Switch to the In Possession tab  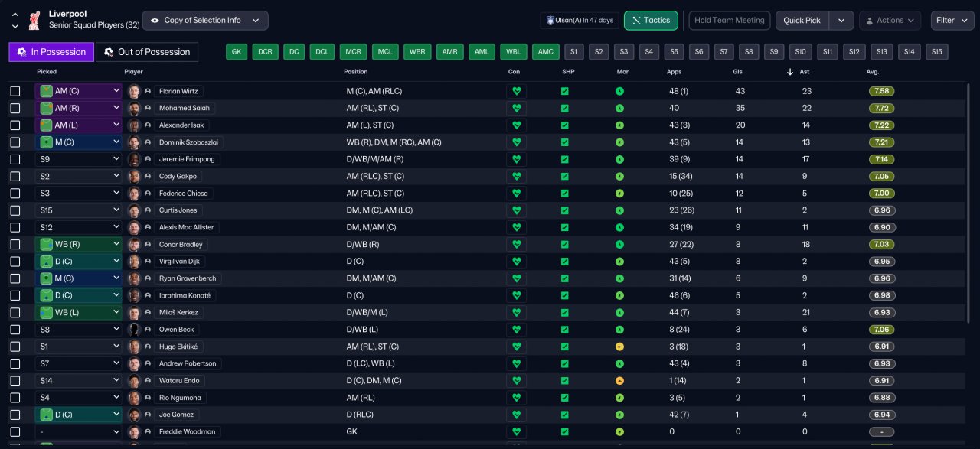coord(51,52)
